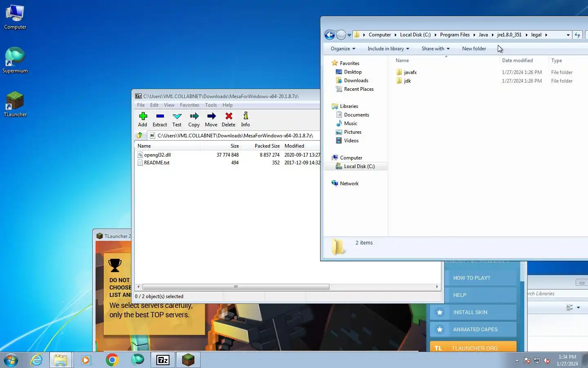588x368 pixels.
Task: Click the Delete red X icon in 7-Zip
Action: click(229, 116)
